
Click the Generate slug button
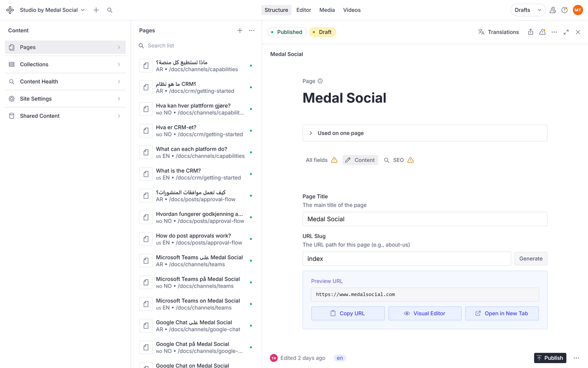[x=531, y=259]
